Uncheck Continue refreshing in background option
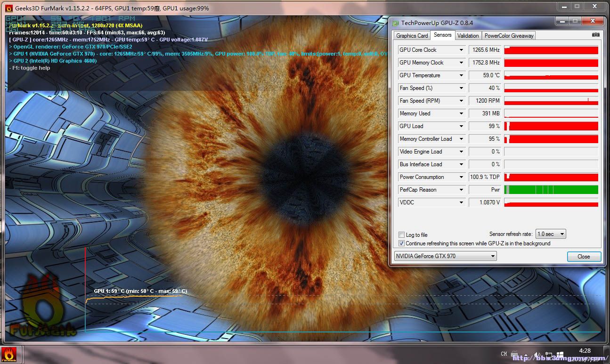This screenshot has width=610, height=364. point(402,243)
